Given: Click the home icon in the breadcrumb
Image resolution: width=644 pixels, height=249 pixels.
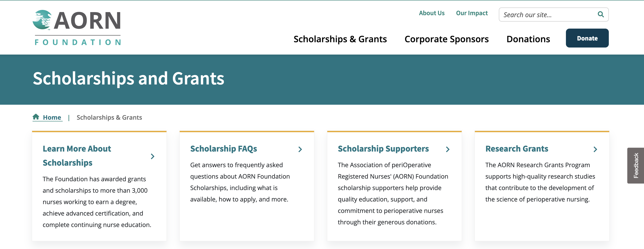Looking at the screenshot, I should click(x=36, y=117).
